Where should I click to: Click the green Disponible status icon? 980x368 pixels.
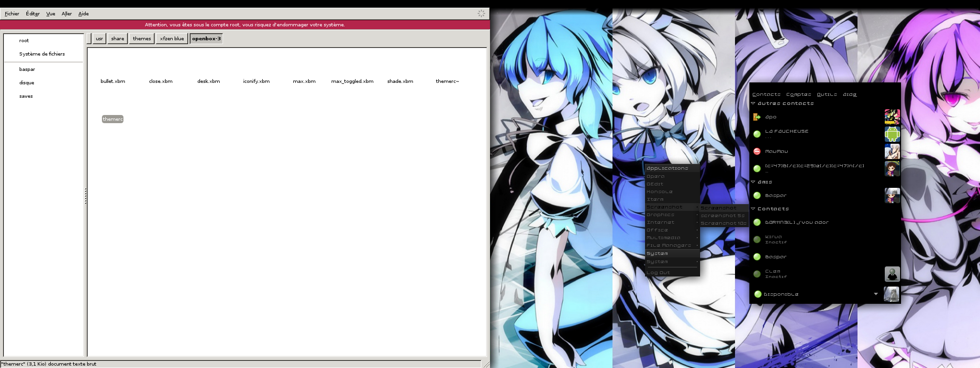758,294
